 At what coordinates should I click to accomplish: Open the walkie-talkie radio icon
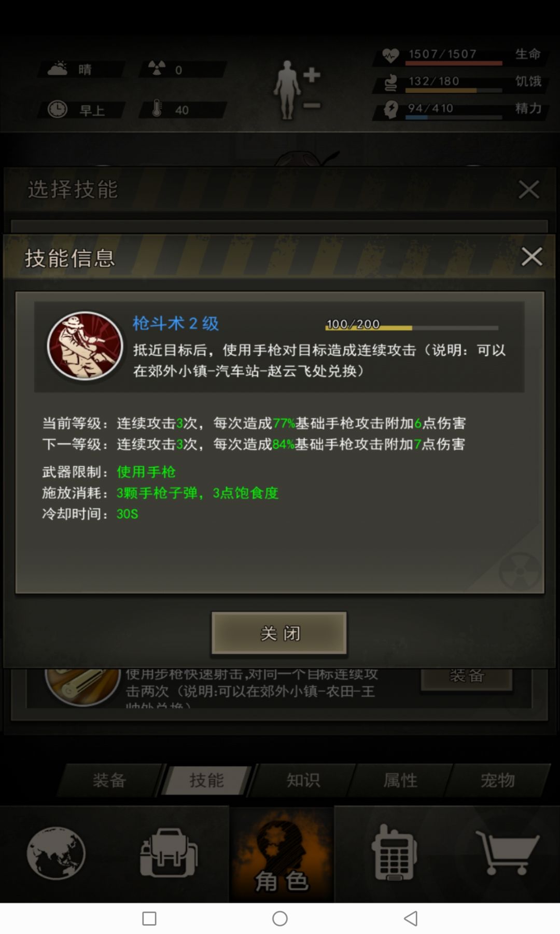(x=394, y=852)
